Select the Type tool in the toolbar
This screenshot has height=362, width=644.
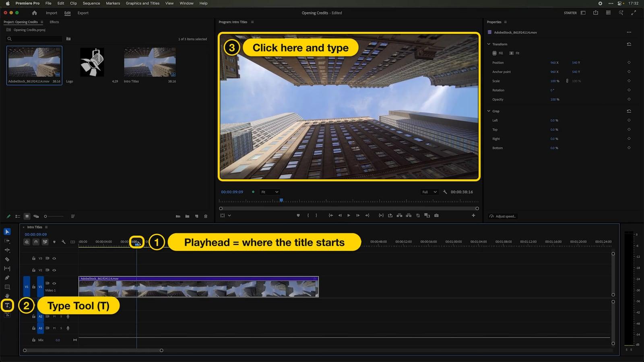point(7,306)
